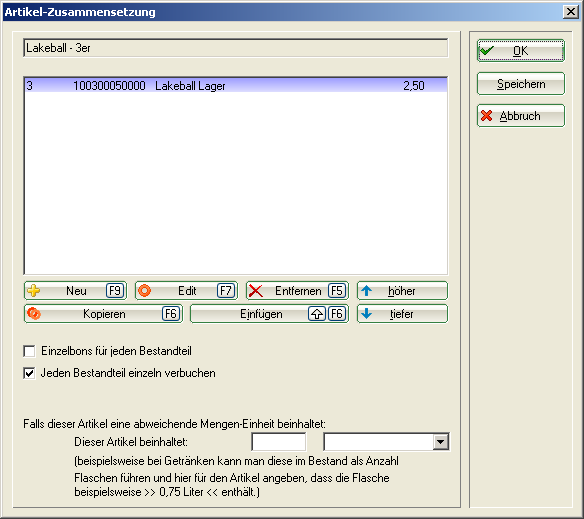
Task: Click the Einfügen button label
Action: [x=261, y=314]
